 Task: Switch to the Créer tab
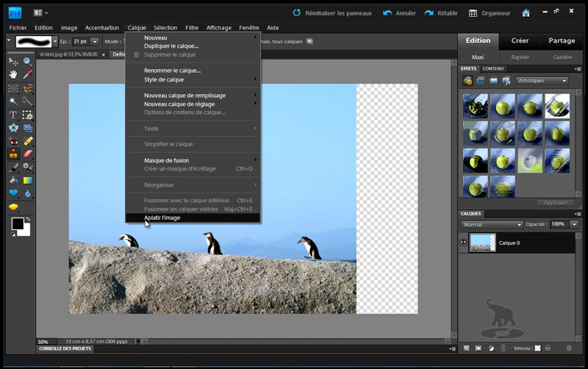(x=520, y=40)
